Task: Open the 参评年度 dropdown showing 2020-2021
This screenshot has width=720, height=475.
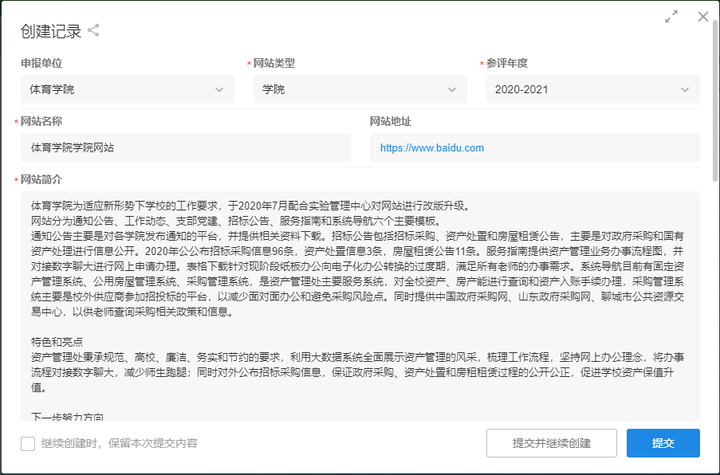Action: 593,90
